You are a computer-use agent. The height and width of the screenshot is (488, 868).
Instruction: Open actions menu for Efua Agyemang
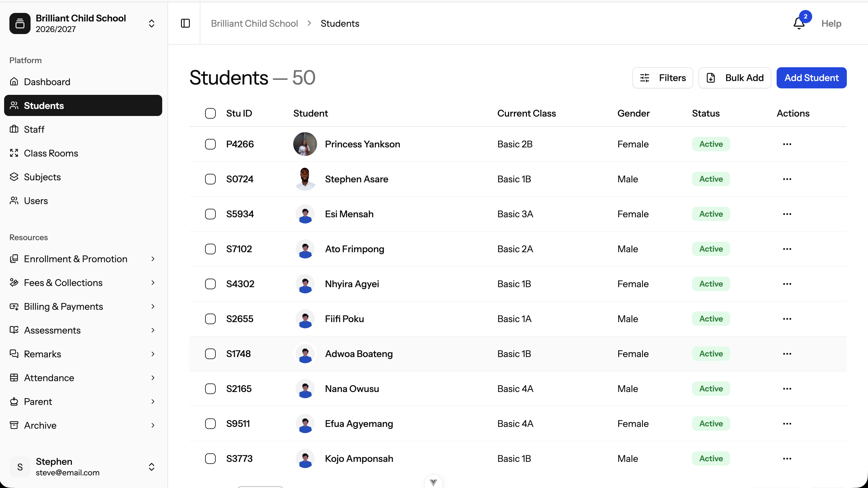[787, 424]
